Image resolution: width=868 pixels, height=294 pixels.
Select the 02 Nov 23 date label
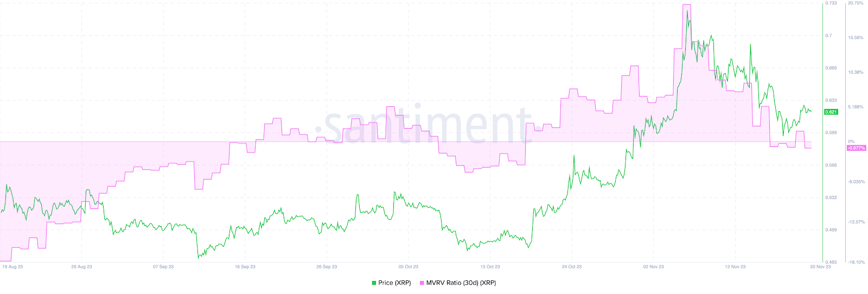[x=653, y=267]
